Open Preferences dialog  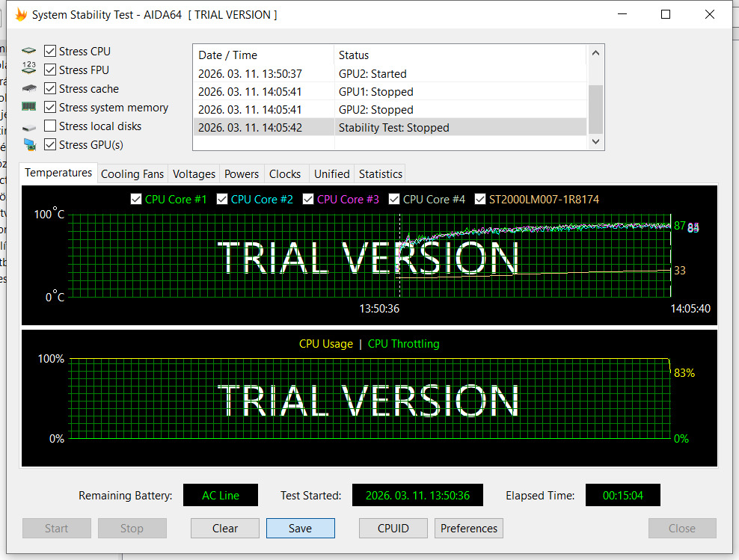tap(469, 529)
